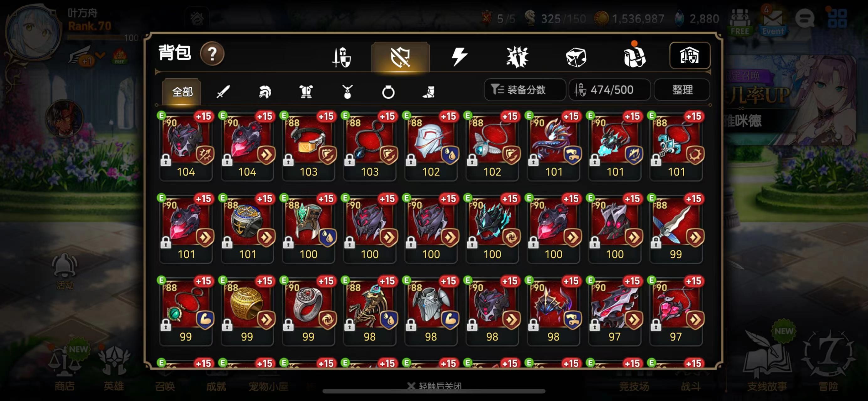868x401 pixels.
Task: Select the ring filter icon
Action: [x=388, y=91]
